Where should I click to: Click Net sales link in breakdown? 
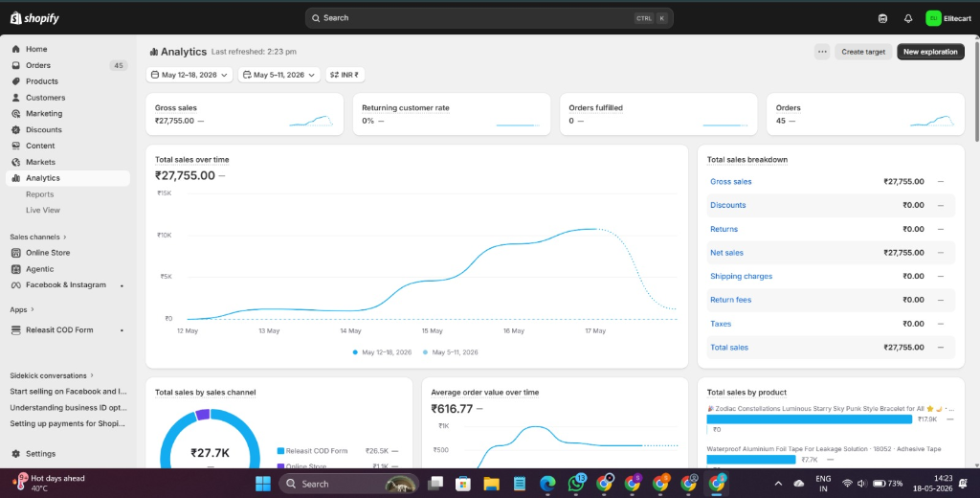(x=726, y=253)
